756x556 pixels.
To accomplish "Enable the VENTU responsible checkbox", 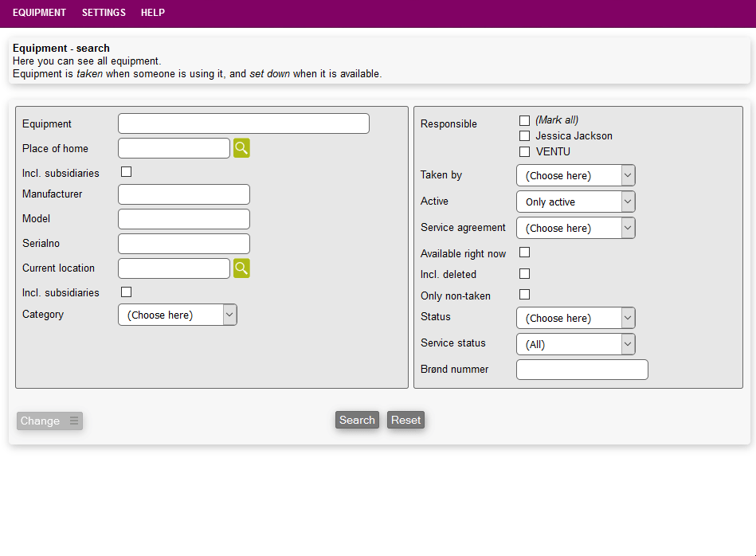I will coord(524,152).
